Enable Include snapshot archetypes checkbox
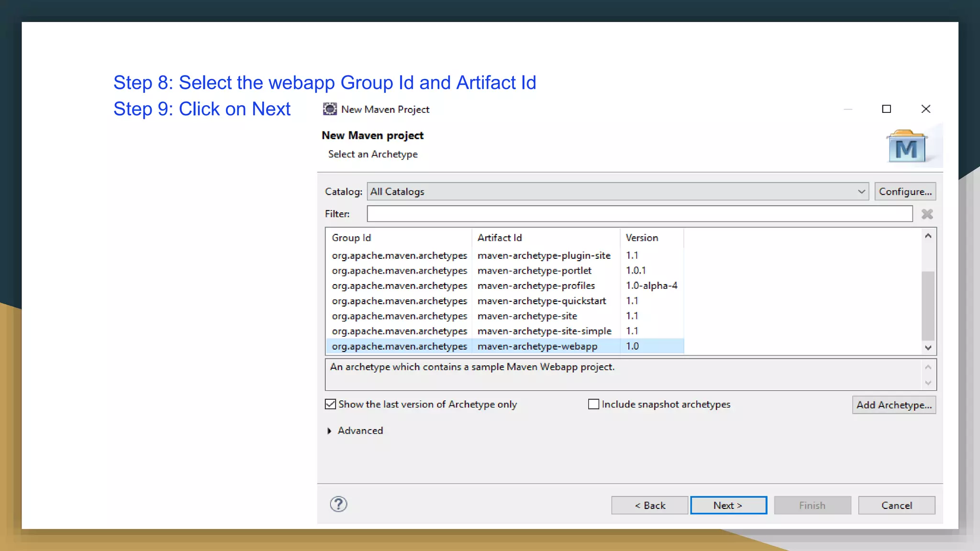 click(x=593, y=404)
